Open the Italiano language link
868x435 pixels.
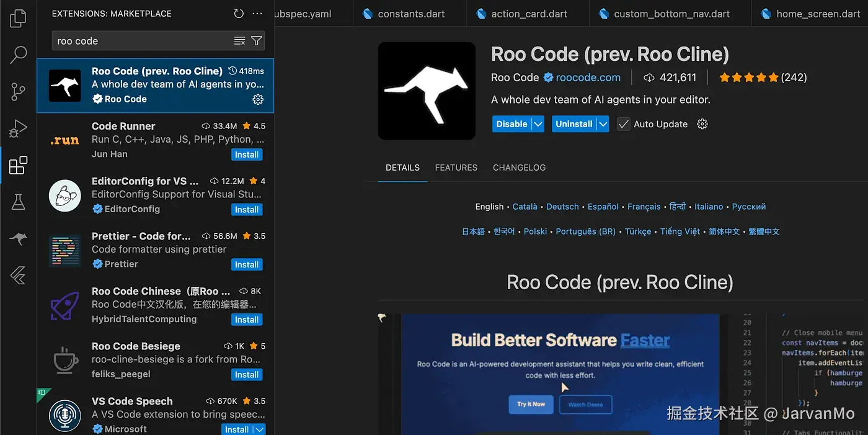(709, 207)
